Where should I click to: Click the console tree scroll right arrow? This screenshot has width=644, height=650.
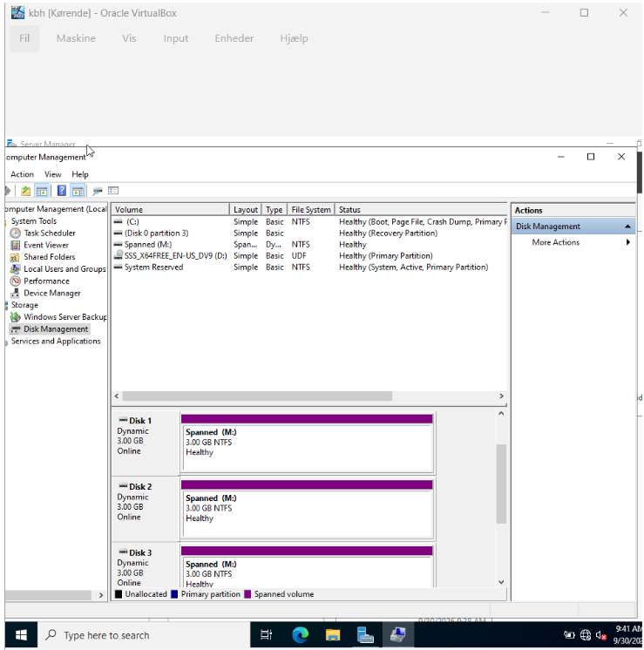(x=101, y=595)
